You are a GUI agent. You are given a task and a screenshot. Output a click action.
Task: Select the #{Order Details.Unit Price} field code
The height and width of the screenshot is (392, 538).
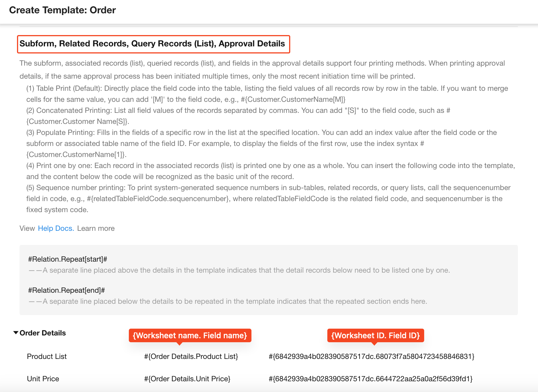coord(187,379)
